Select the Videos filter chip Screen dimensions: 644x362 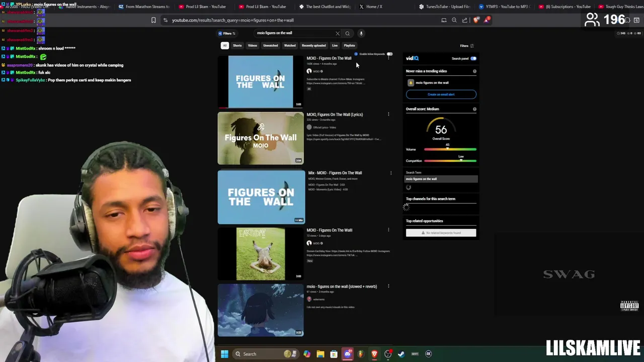253,46
